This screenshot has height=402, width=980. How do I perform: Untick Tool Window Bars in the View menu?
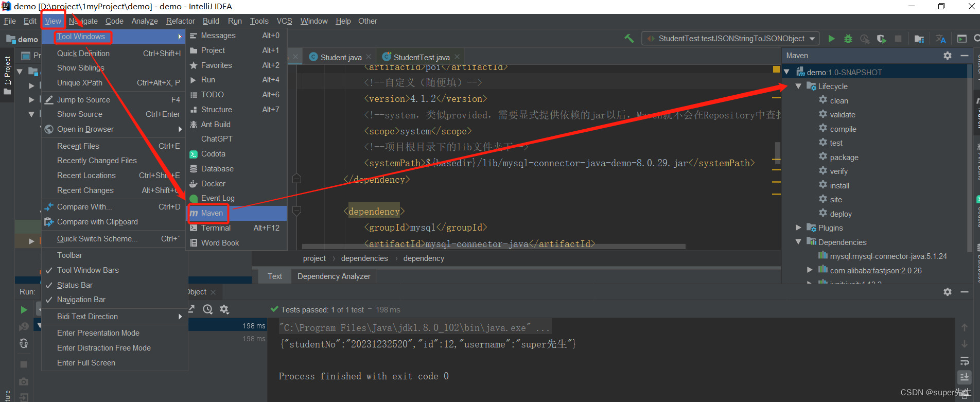pos(114,270)
